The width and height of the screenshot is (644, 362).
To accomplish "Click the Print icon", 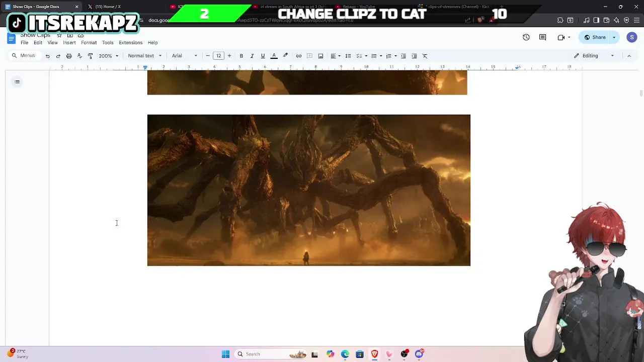I will 69,56.
